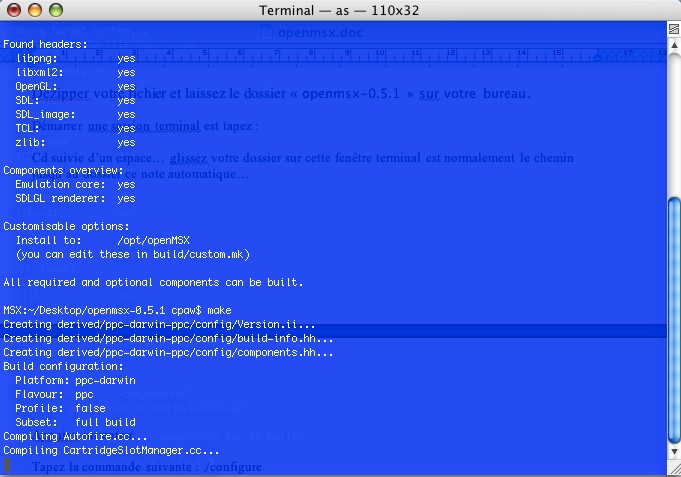Viewport: 681px width, 477px height.
Task: Click the 'make' command prompt line
Action: click(x=117, y=310)
